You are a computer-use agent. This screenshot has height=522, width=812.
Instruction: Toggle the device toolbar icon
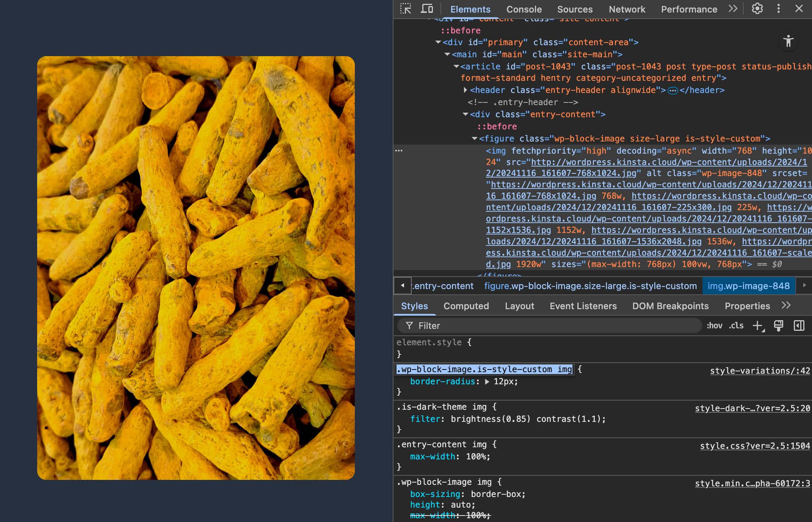pos(427,9)
